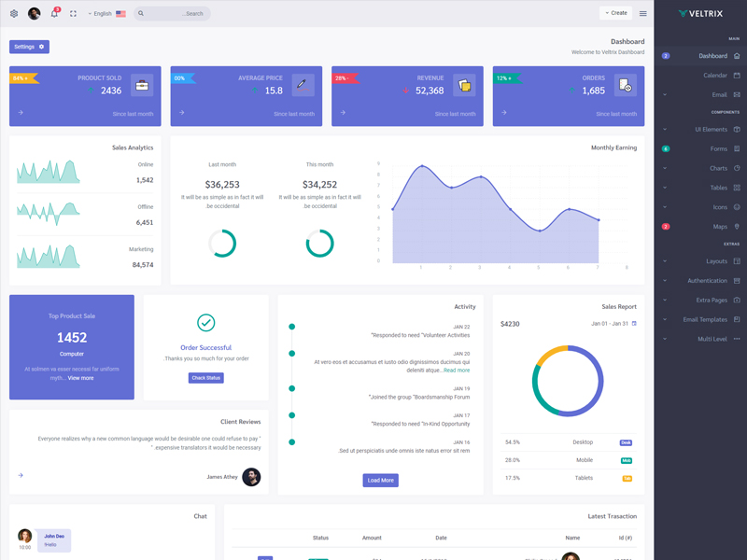The width and height of the screenshot is (747, 560).
Task: Open the settings gear in top bar
Action: click(14, 14)
